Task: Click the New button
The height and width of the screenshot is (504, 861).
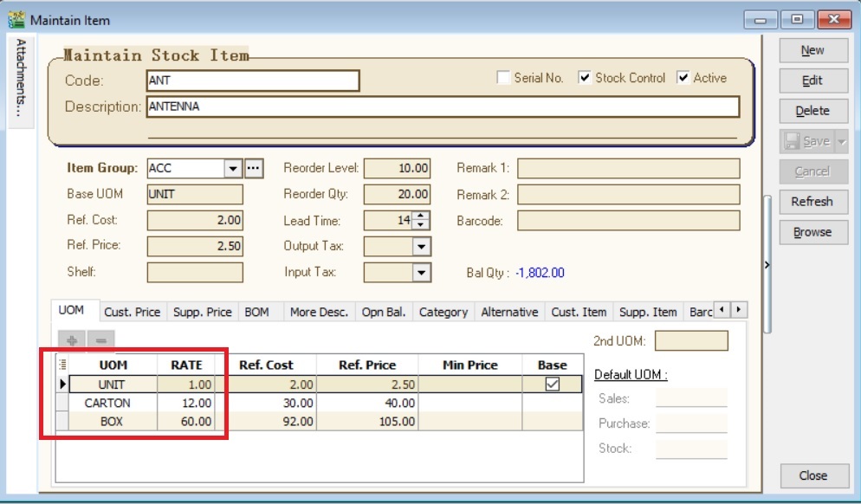Action: [x=812, y=50]
